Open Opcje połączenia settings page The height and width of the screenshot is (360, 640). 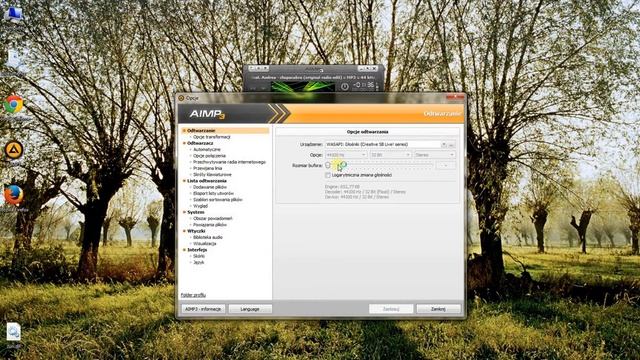[209, 156]
